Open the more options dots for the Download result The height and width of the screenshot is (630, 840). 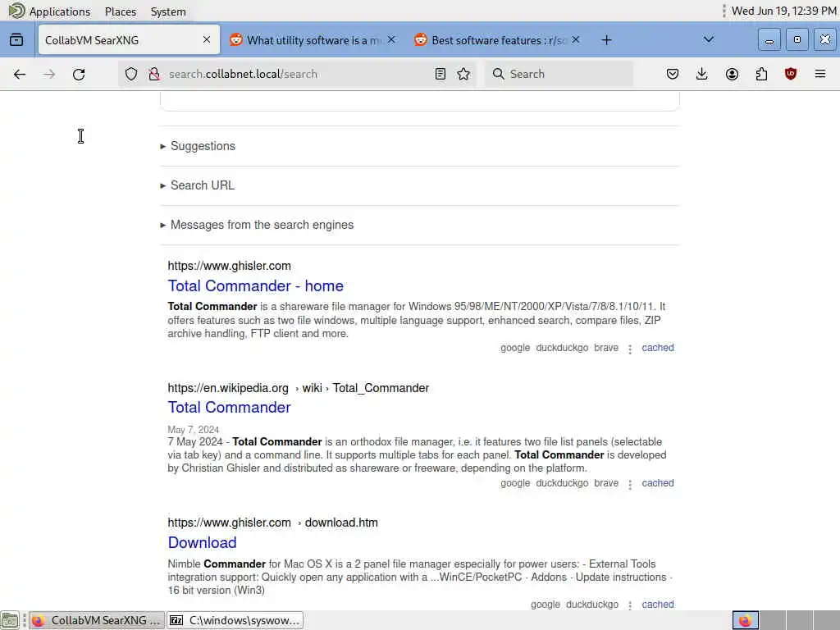pyautogui.click(x=630, y=605)
